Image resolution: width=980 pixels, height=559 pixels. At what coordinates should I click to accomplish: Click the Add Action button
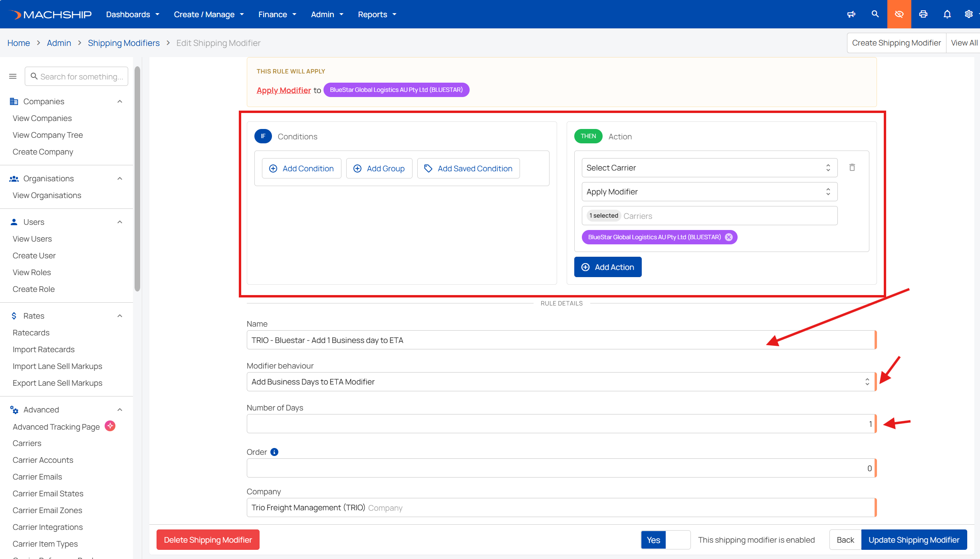pyautogui.click(x=608, y=267)
